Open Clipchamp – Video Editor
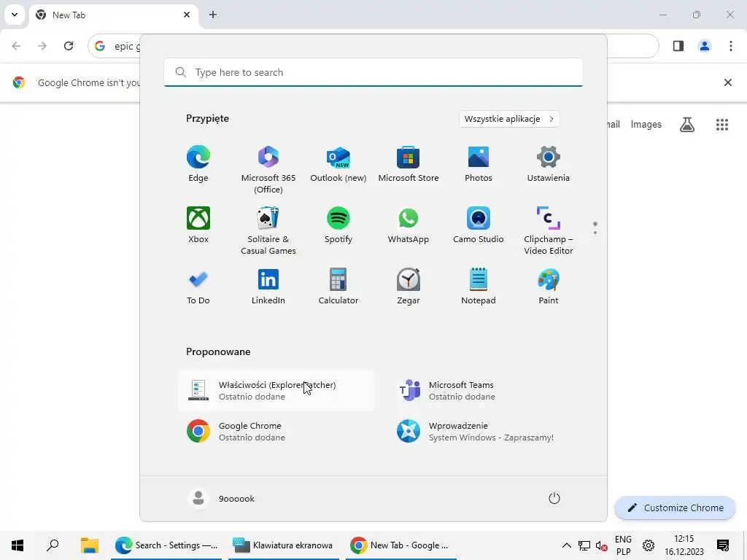This screenshot has height=560, width=747. pos(549,231)
